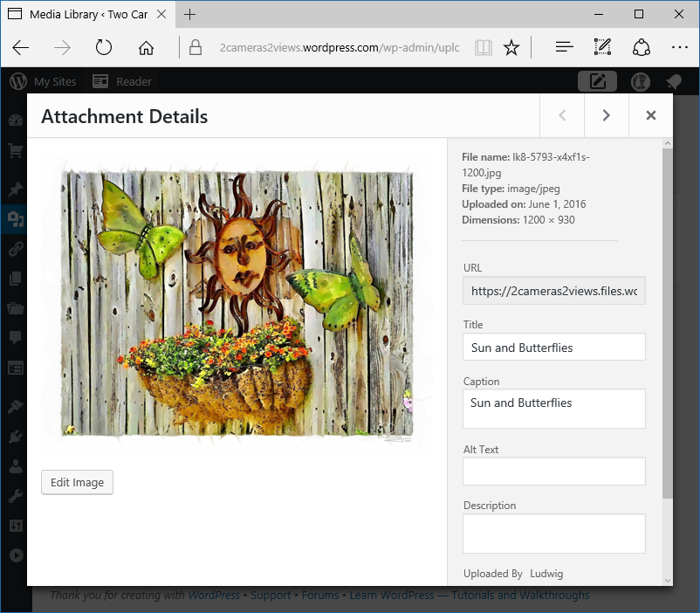Open the Edge Hub icon
This screenshot has width=700, height=613.
coord(564,47)
